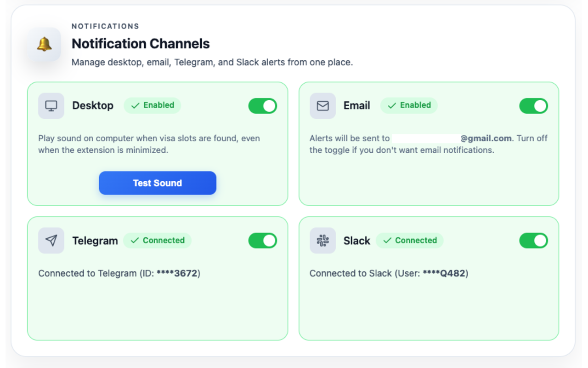
Task: Click the Email envelope icon
Action: 322,105
